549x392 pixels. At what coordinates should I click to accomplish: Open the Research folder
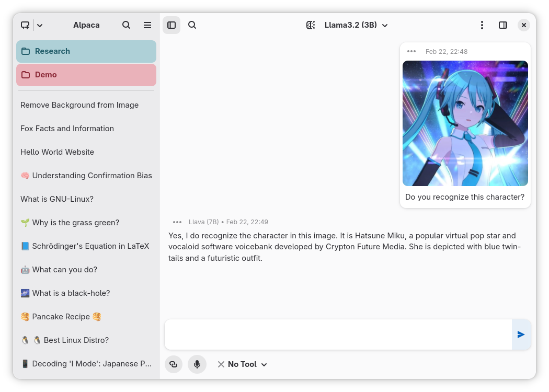(x=86, y=51)
